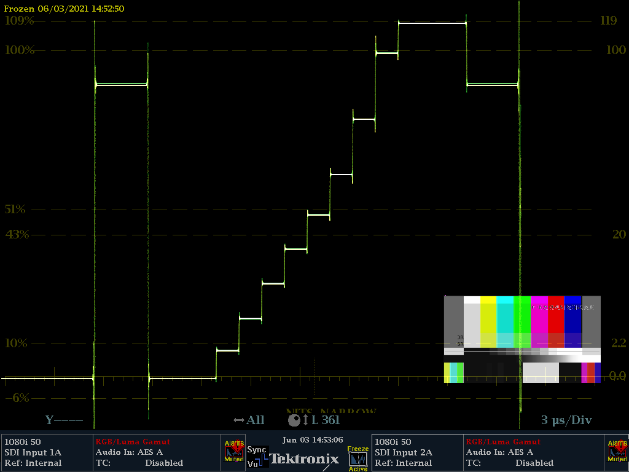This screenshot has width=629, height=472.
Task: Click Ref: Internal beside SDI Input 1A
Action: pyautogui.click(x=33, y=463)
